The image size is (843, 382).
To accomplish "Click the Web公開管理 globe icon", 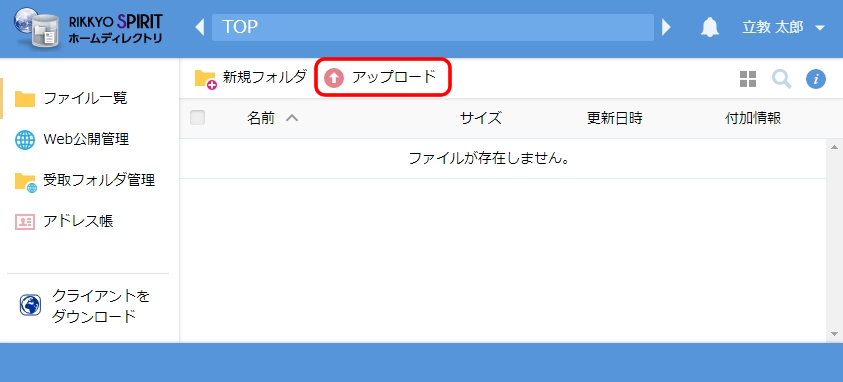I will pyautogui.click(x=25, y=140).
